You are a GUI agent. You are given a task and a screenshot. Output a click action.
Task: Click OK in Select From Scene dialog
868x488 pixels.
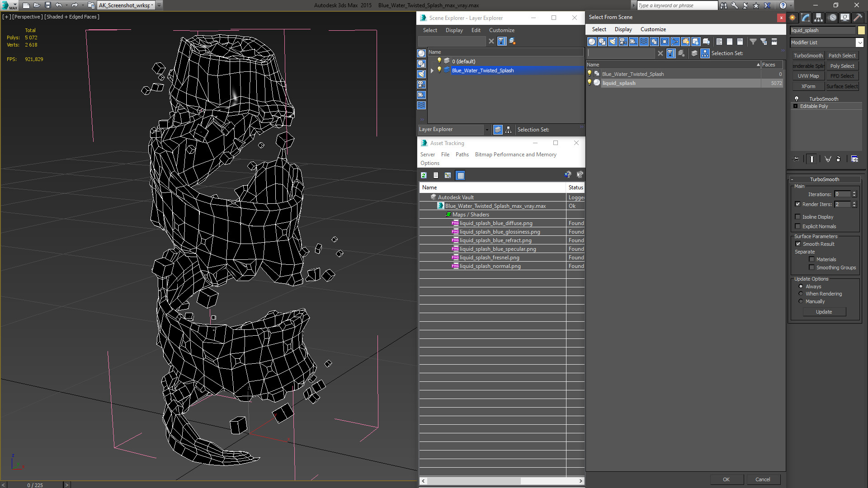(x=726, y=479)
